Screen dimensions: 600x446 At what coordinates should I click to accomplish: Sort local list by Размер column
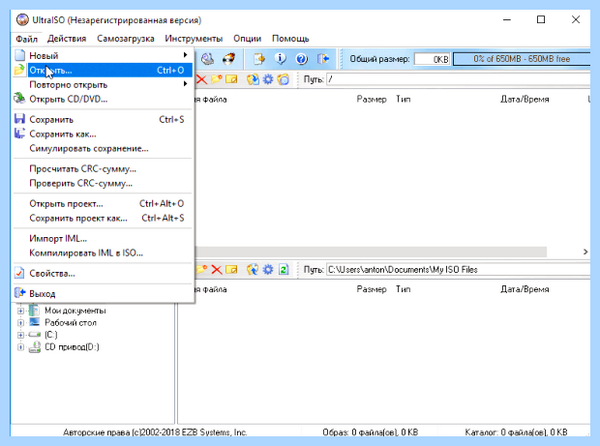click(372, 289)
